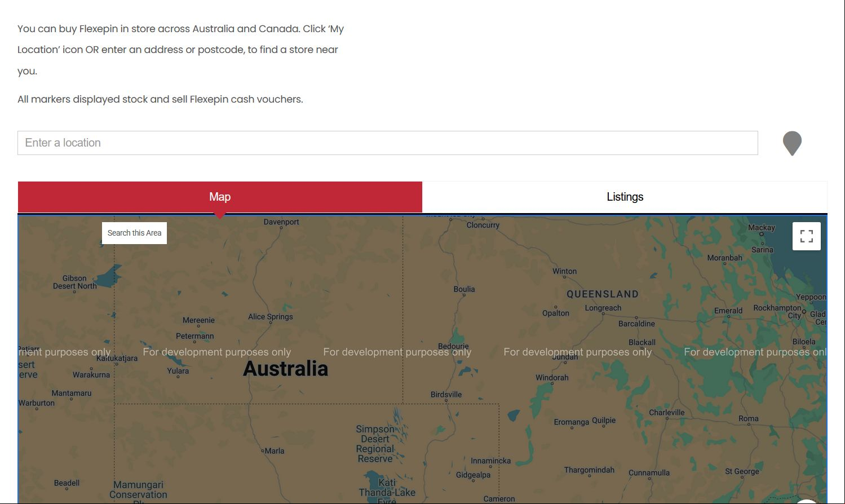Click Barcaldine on the map
845x504 pixels.
[636, 324]
